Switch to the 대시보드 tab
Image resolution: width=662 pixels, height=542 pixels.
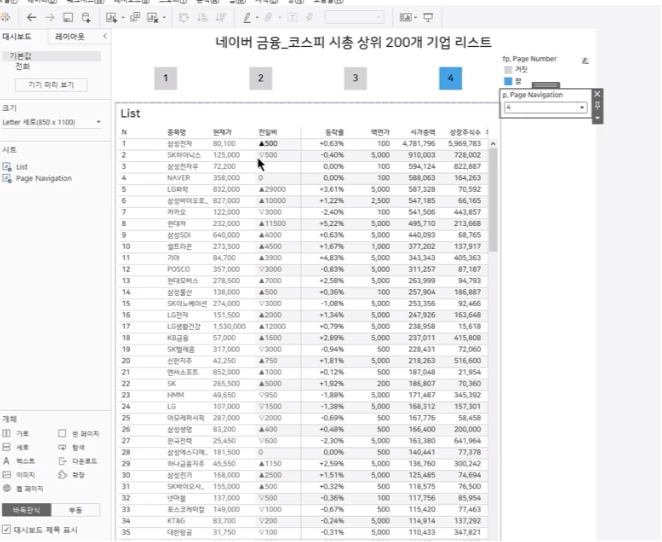(17, 37)
